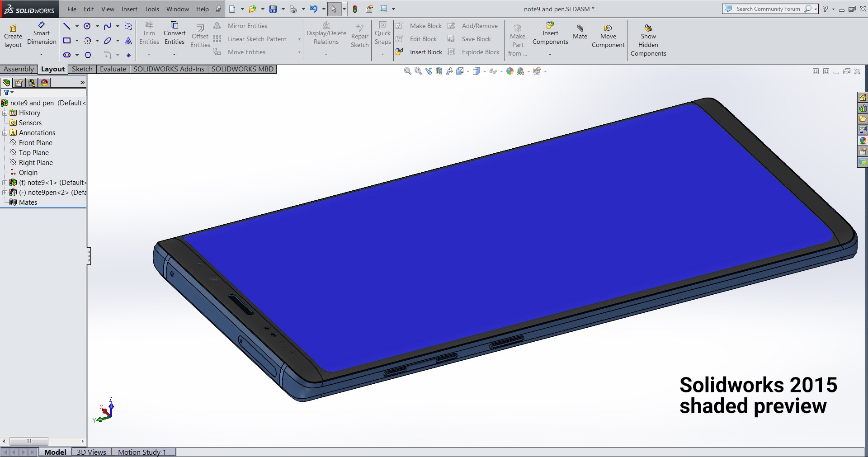Open the Insert menu
The height and width of the screenshot is (457, 868).
click(129, 9)
